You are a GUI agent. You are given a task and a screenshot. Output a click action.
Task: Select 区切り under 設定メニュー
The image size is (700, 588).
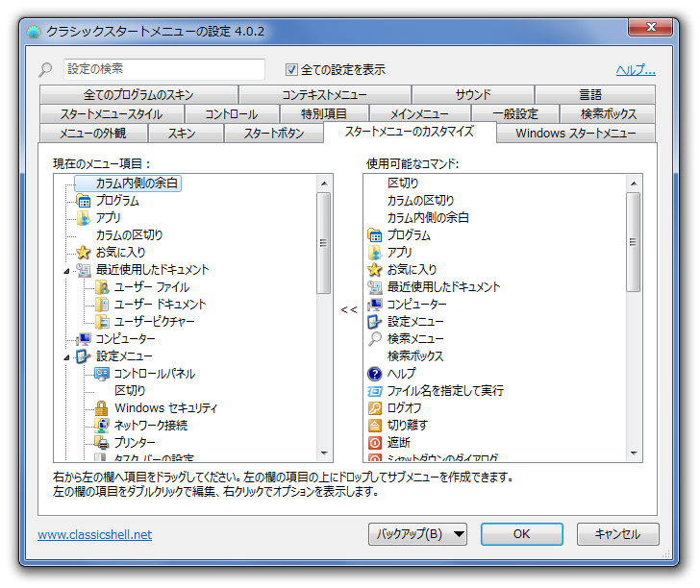coord(130,391)
